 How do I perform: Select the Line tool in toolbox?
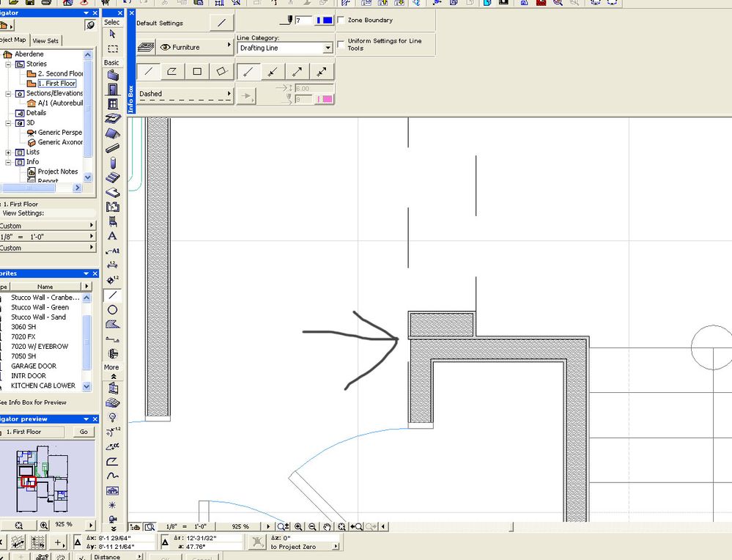pos(113,295)
